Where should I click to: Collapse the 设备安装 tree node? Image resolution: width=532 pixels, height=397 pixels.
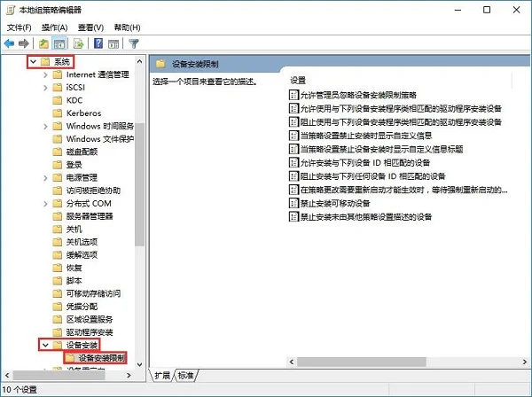point(45,345)
